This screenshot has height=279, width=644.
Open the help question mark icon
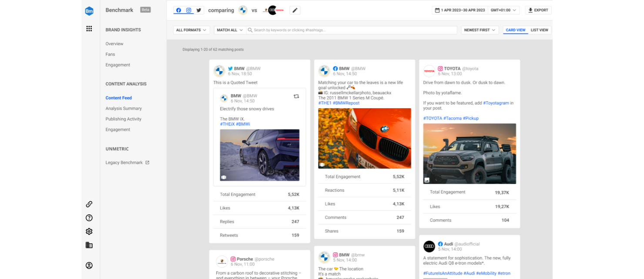click(89, 218)
